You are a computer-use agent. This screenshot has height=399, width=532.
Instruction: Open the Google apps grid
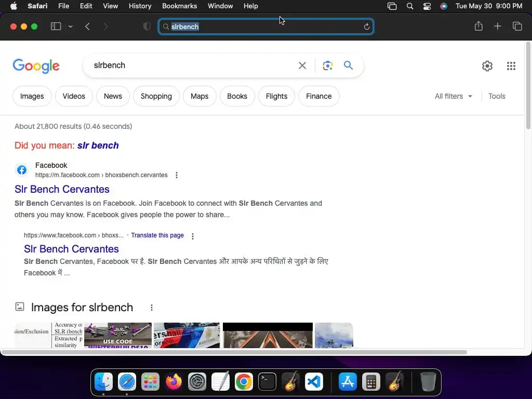[511, 66]
